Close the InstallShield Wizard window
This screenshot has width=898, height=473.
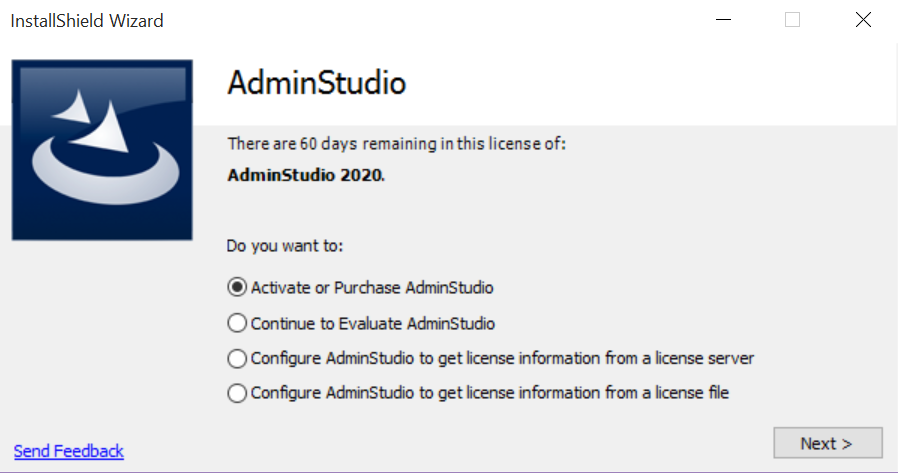click(x=862, y=20)
